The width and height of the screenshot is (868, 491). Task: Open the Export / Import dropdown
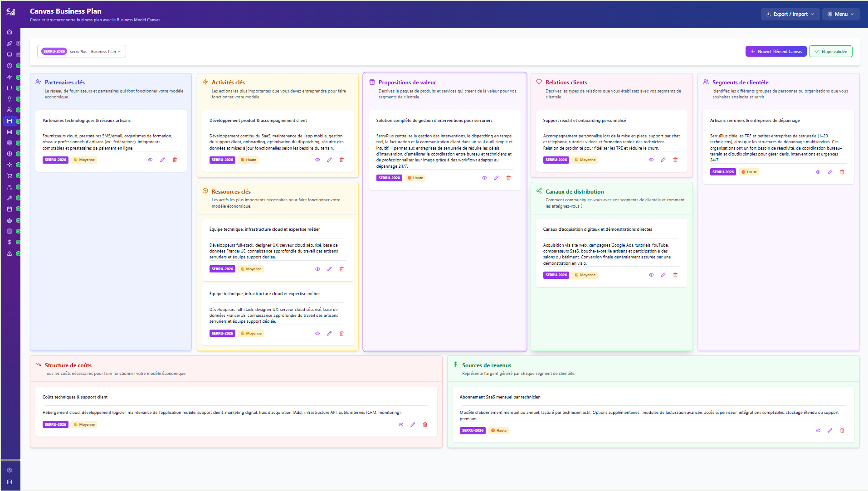(790, 14)
